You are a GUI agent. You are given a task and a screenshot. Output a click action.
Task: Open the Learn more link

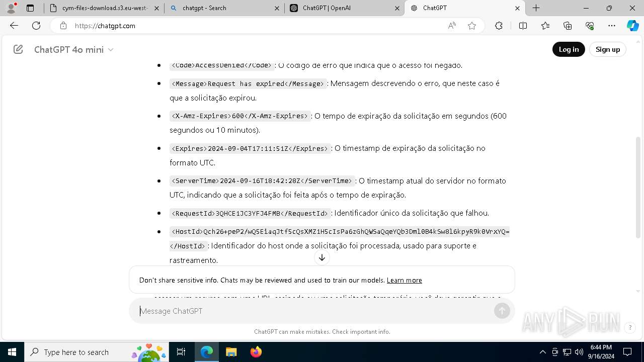[x=405, y=280]
